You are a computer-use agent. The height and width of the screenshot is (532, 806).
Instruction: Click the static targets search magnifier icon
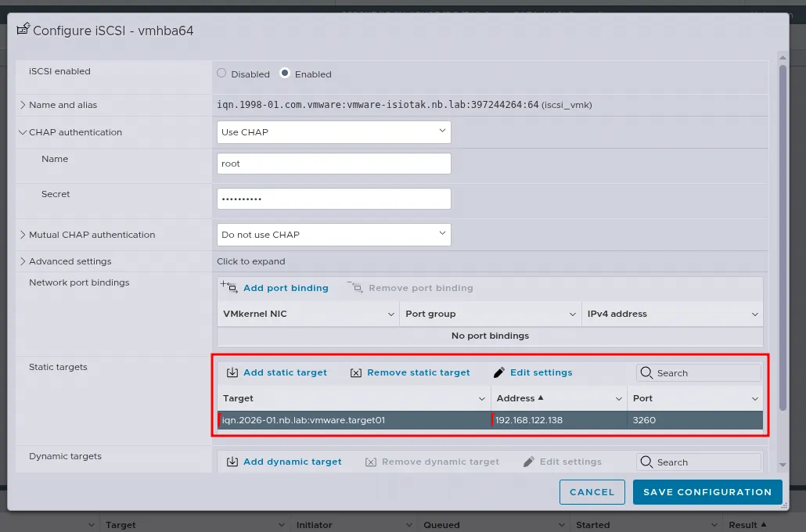(646, 372)
